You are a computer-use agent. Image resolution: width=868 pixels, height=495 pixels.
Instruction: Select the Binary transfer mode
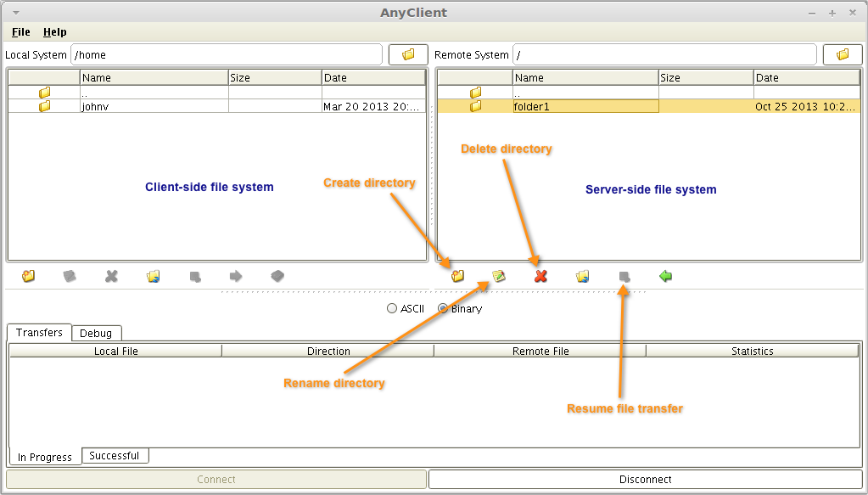[x=442, y=308]
